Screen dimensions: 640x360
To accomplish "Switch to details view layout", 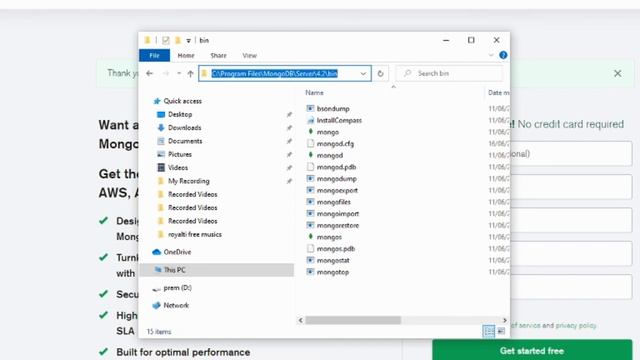I will pos(489,331).
